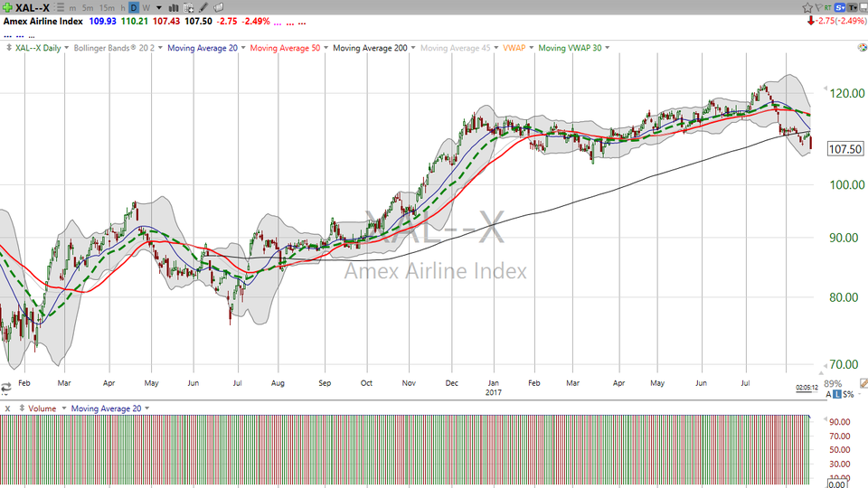Click the Amex Airline Index name label
Image resolution: width=868 pixels, height=488 pixels.
pyautogui.click(x=43, y=21)
